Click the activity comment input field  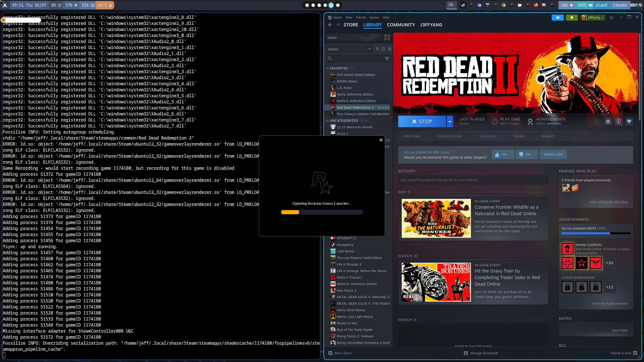point(473,180)
